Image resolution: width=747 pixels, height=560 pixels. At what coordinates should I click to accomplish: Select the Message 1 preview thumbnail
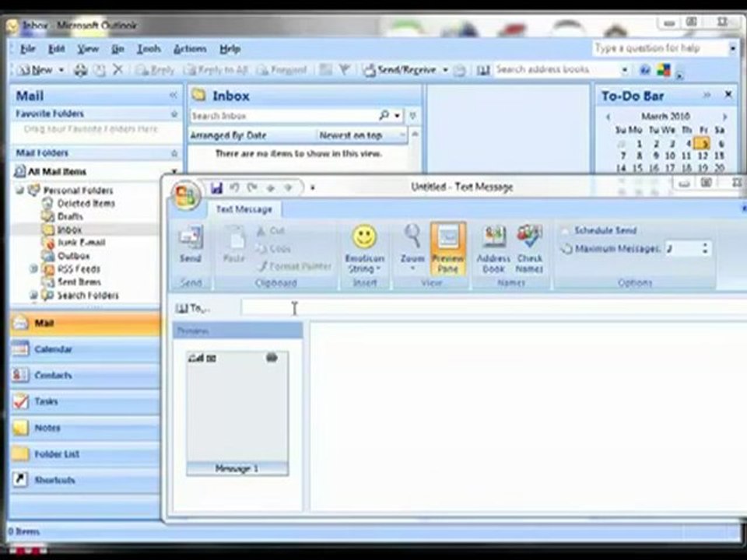point(237,413)
